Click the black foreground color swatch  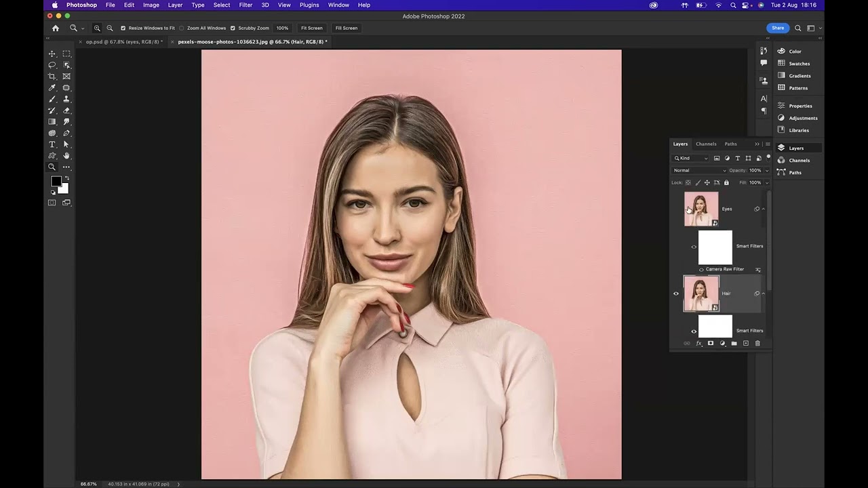click(x=56, y=182)
